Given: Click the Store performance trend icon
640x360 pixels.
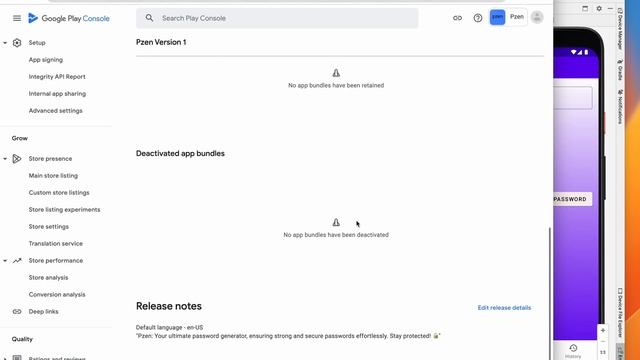Looking at the screenshot, I should [x=17, y=260].
